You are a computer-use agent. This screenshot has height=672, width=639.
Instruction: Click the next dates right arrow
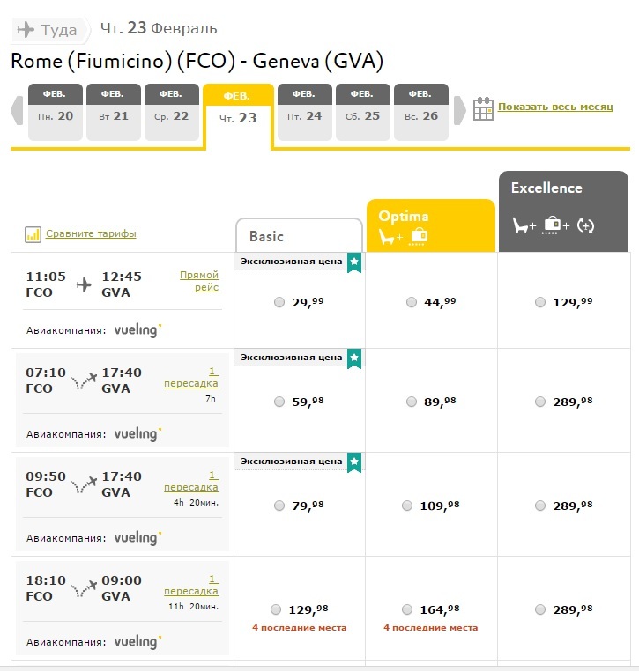460,111
